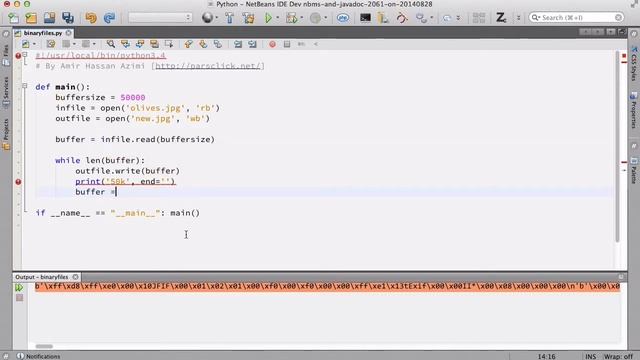Screen dimensions: 640x360
Task: Close the Output - binaryfiles tab
Action: pyautogui.click(x=76, y=277)
